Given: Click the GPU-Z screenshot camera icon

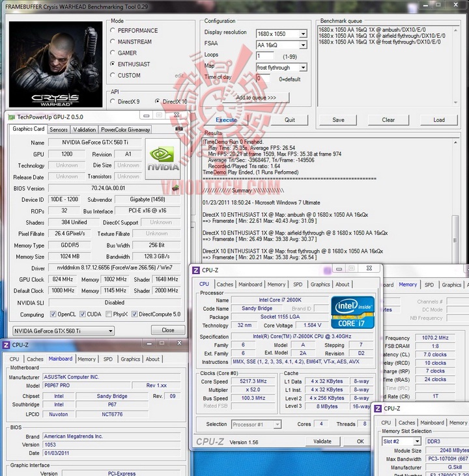Looking at the screenshot, I should [x=179, y=129].
